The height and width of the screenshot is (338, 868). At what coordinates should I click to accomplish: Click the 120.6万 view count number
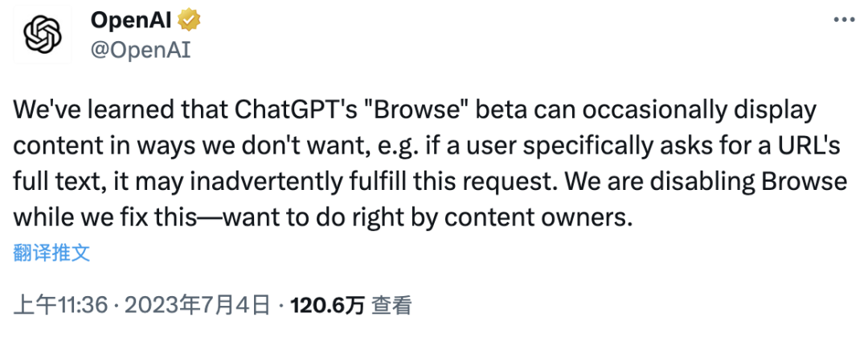click(328, 306)
